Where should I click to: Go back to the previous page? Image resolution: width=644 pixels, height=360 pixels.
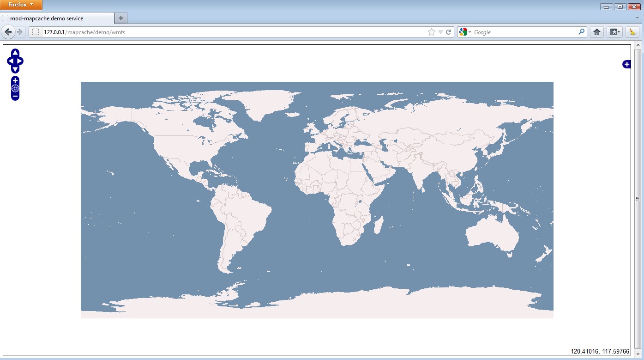[8, 32]
